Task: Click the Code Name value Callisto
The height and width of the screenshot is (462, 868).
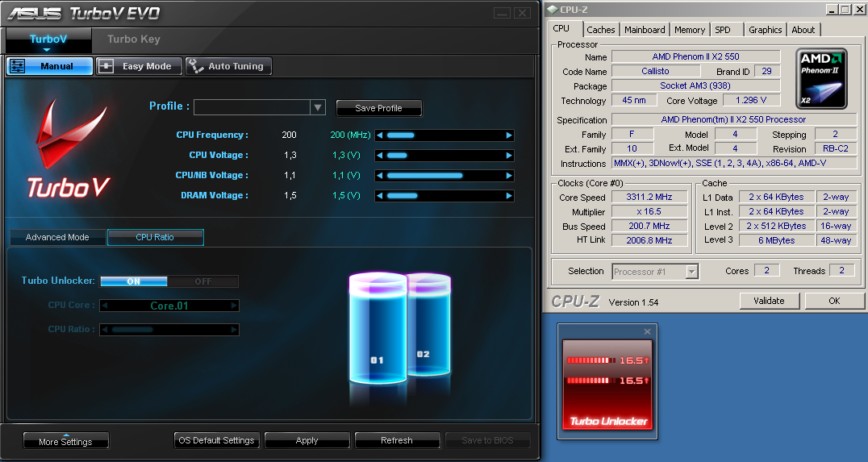Action: pyautogui.click(x=655, y=71)
